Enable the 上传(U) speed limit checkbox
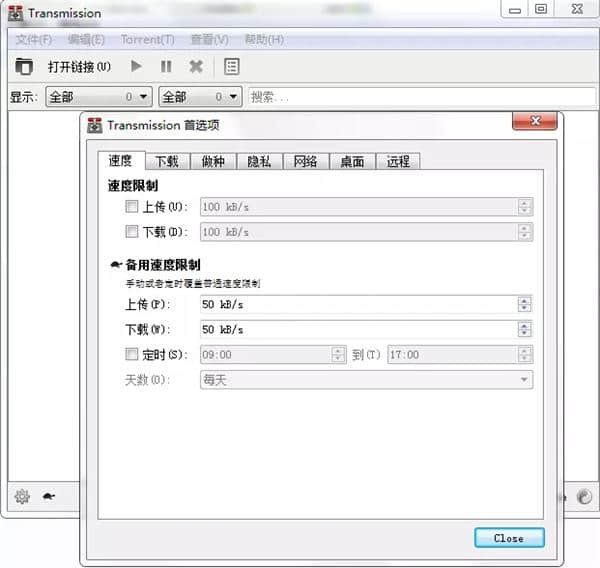 [x=131, y=207]
